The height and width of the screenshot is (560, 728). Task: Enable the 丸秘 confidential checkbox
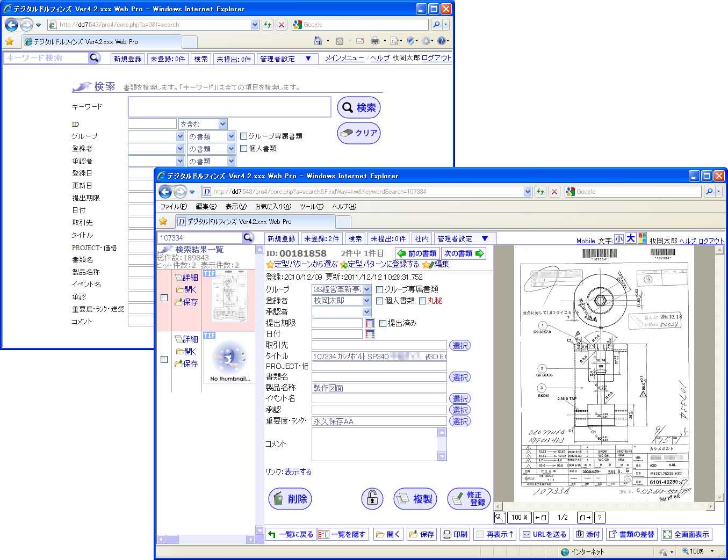coord(422,301)
